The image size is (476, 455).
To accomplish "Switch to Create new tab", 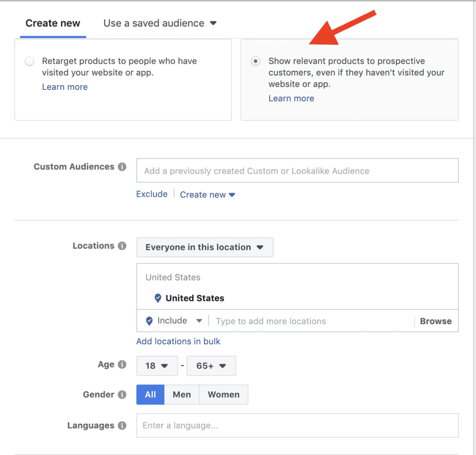I will 53,23.
